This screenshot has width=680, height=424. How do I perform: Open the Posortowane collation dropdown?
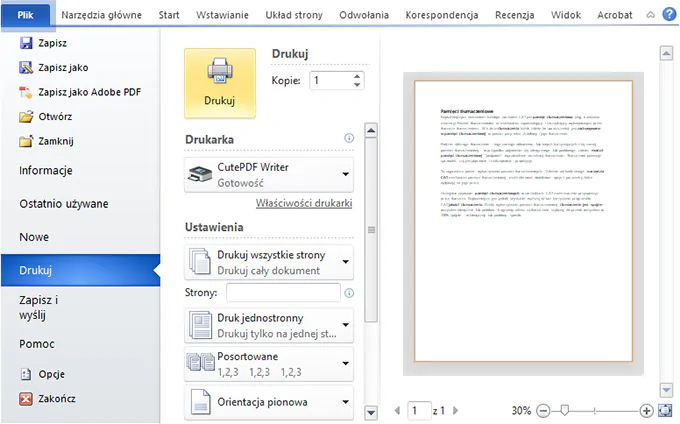(269, 364)
